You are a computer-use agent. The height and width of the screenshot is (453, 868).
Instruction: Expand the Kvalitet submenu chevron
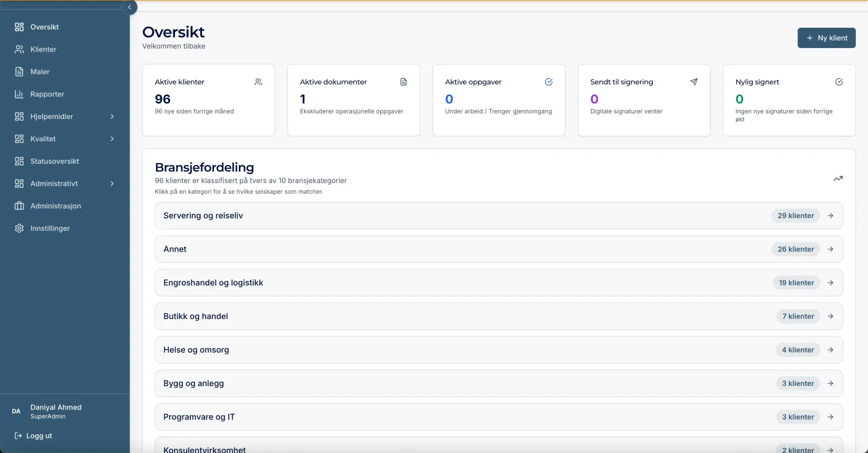(112, 139)
